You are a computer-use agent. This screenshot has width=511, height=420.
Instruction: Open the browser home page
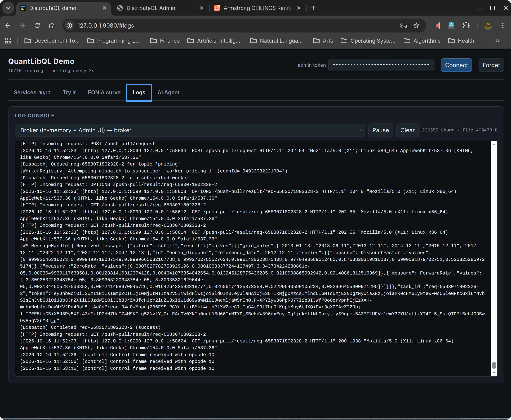[52, 25]
